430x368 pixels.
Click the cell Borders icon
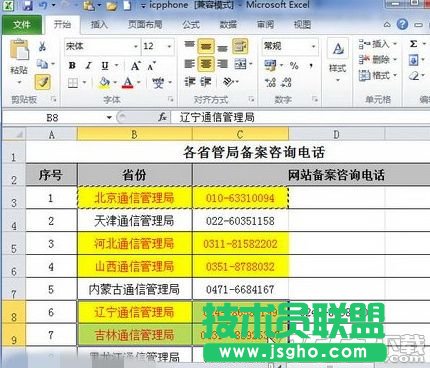click(x=73, y=82)
